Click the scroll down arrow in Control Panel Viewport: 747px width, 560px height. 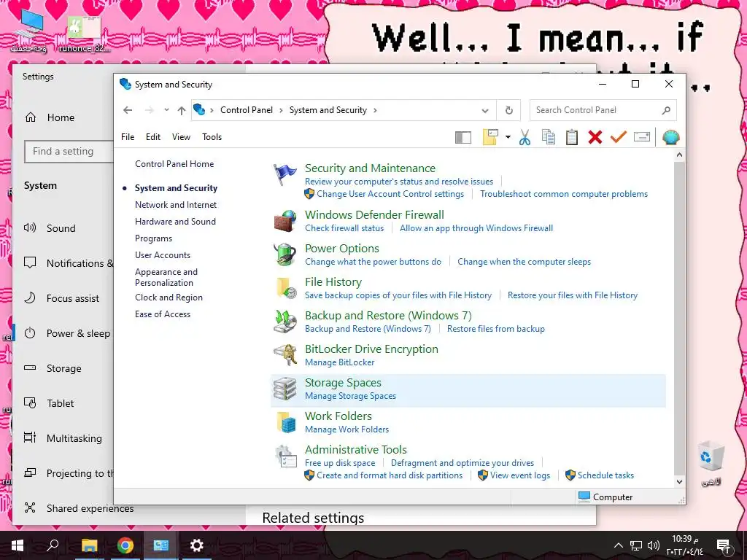click(679, 481)
